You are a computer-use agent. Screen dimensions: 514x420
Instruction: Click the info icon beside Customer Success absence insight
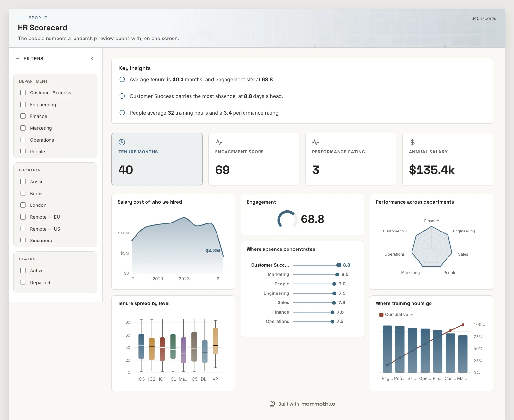tap(122, 96)
